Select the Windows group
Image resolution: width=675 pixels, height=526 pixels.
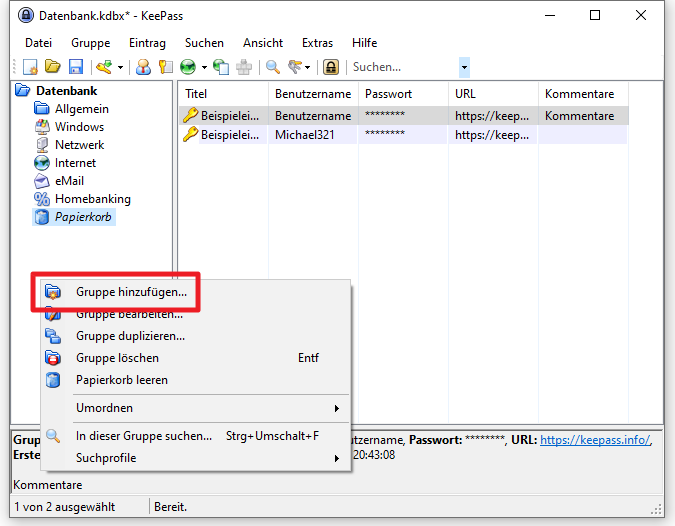[x=79, y=127]
